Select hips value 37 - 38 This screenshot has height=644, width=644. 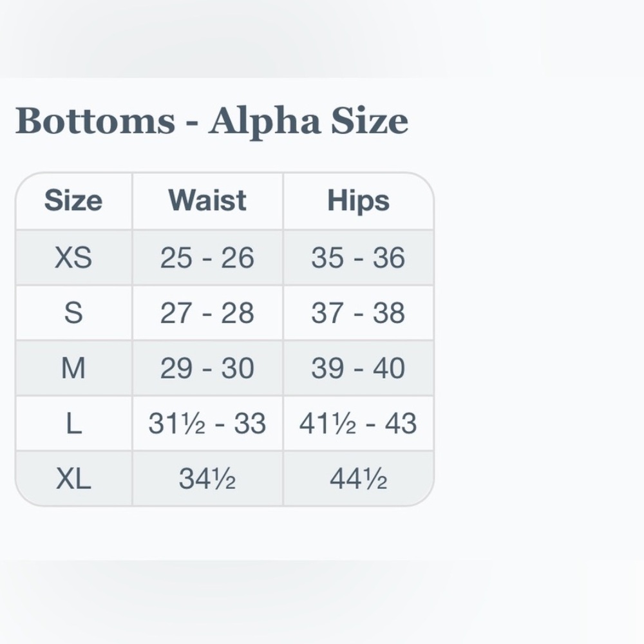tap(358, 313)
